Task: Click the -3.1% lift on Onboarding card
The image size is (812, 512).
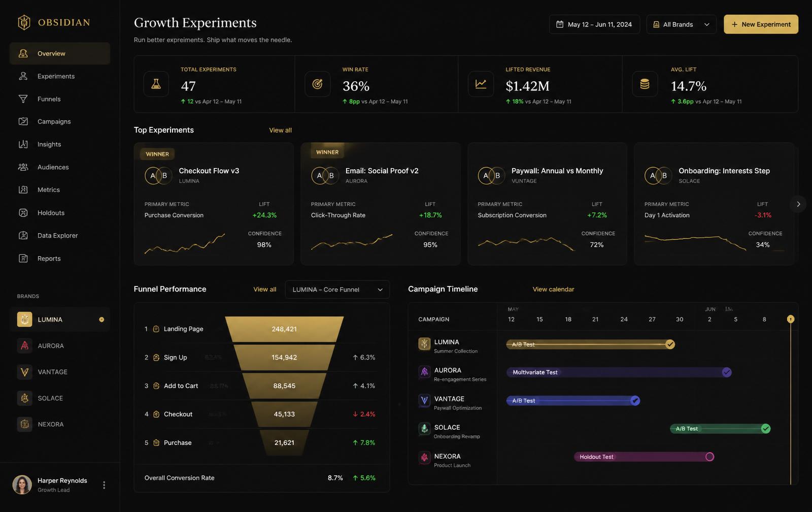Action: pos(763,215)
